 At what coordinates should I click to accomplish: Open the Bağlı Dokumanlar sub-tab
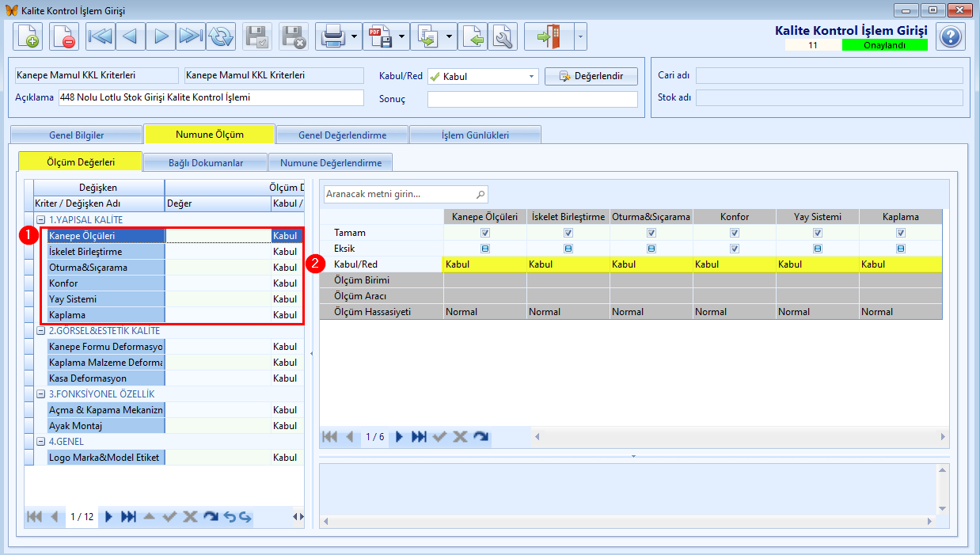(x=206, y=163)
